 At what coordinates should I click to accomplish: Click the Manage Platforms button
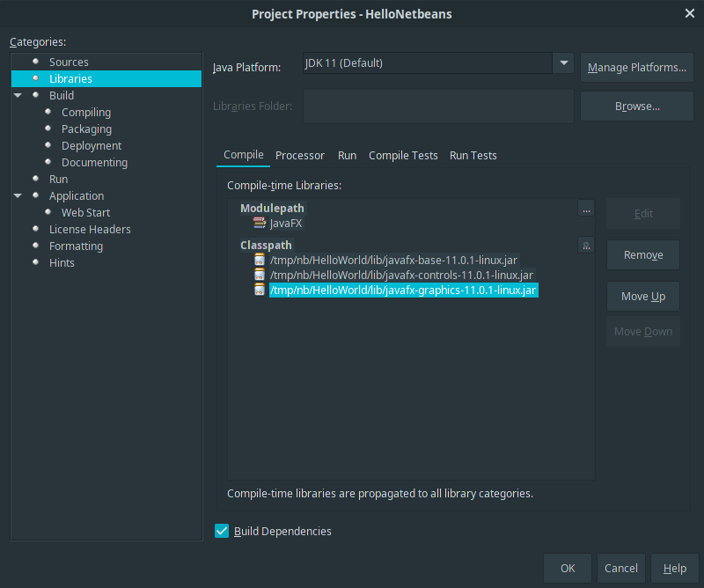pos(637,68)
